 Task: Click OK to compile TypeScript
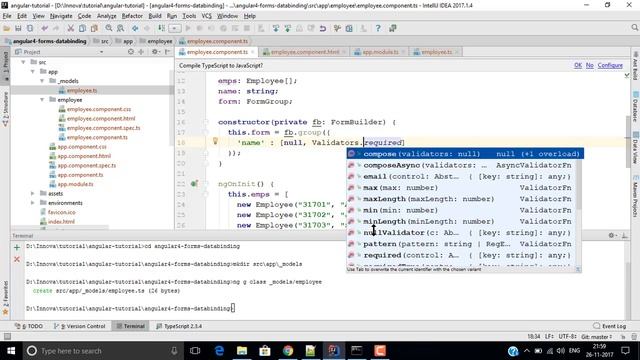578,65
